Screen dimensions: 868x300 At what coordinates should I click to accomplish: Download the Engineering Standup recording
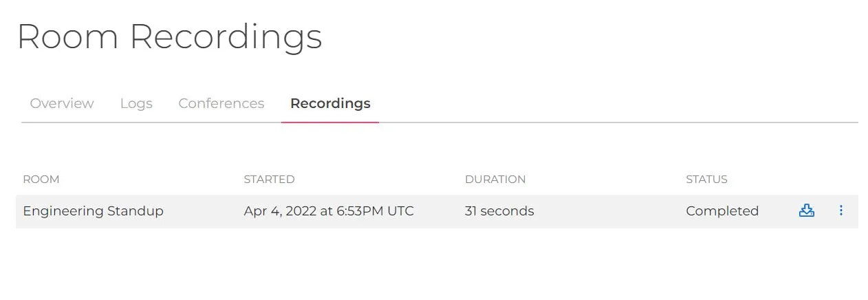click(x=806, y=211)
